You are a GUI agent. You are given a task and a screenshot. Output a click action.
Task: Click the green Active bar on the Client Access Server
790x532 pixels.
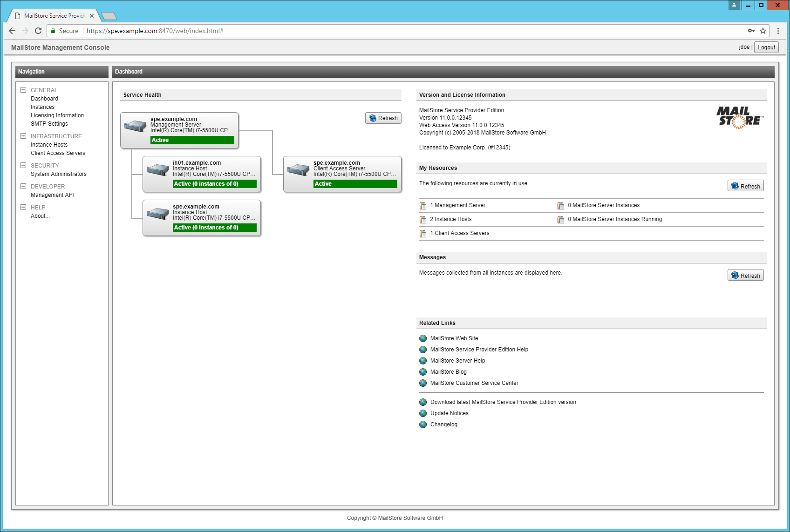click(x=355, y=184)
